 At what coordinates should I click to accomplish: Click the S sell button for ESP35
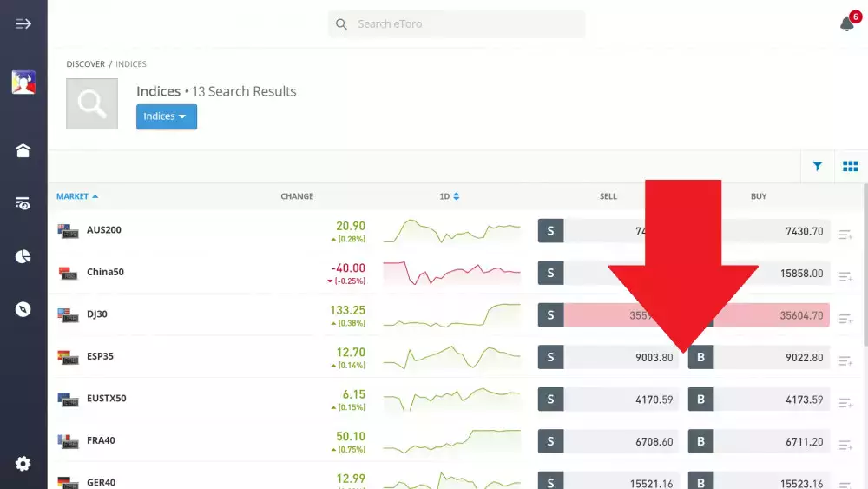point(551,357)
